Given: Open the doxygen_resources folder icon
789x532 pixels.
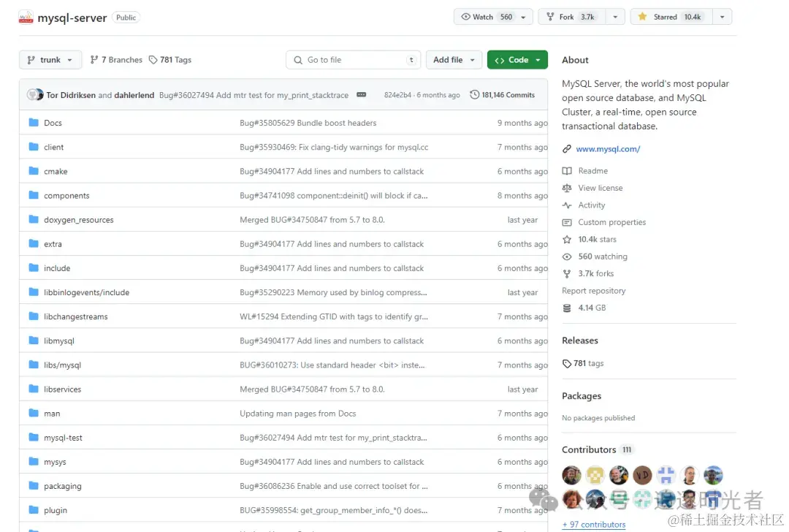Looking at the screenshot, I should click(34, 219).
